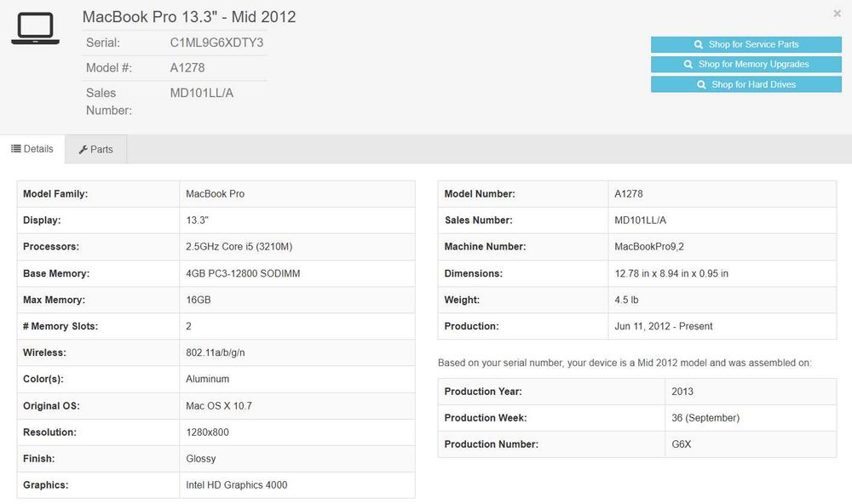Screen dimensions: 852x504
Task: Click the Original OS value Mac OS X 10.7
Action: (x=219, y=406)
